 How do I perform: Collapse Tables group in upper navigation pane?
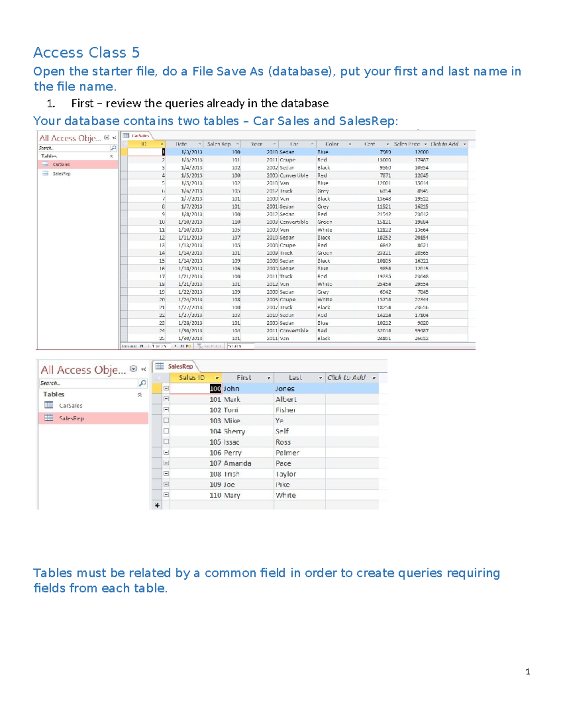[111, 156]
